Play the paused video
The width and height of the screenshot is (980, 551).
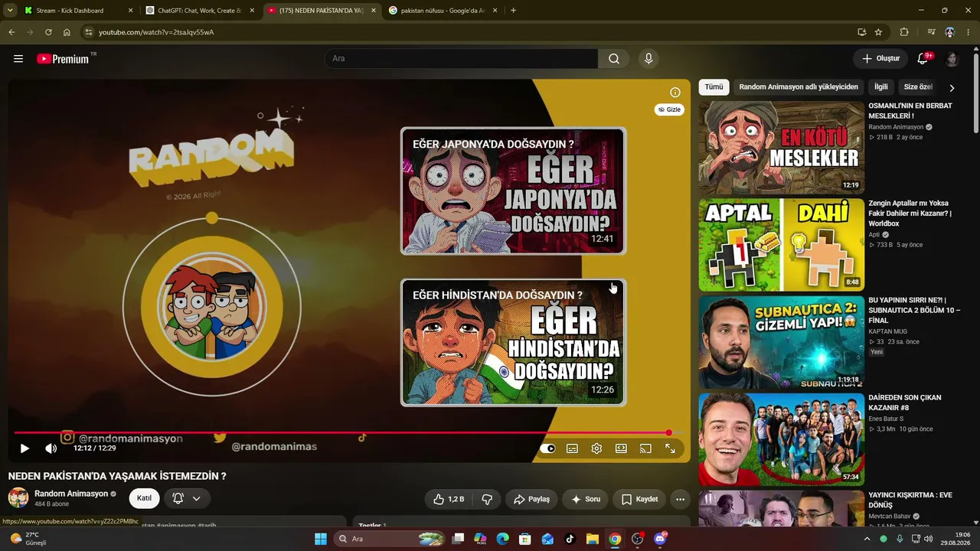tap(24, 448)
